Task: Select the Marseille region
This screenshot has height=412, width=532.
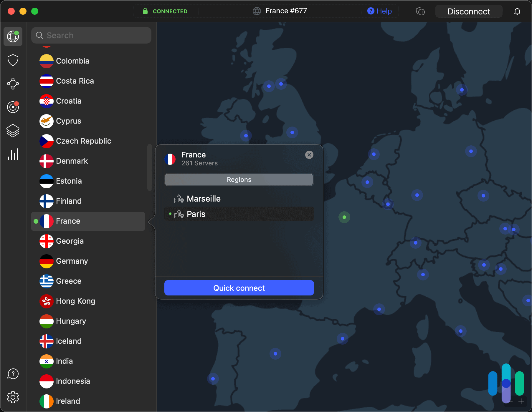Action: click(204, 198)
